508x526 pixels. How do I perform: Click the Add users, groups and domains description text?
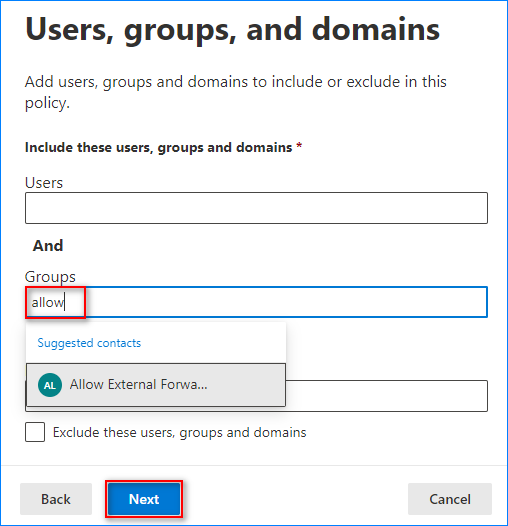pyautogui.click(x=236, y=92)
